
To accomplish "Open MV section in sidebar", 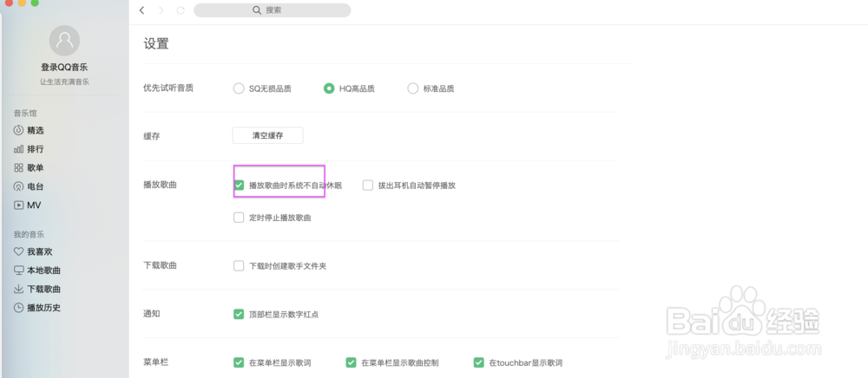I will coord(34,205).
